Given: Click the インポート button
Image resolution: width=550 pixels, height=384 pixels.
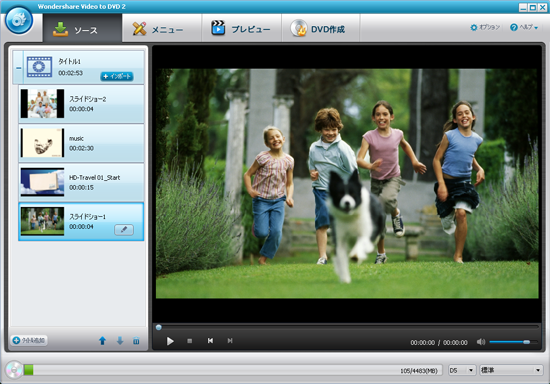Looking at the screenshot, I should pyautogui.click(x=117, y=76).
